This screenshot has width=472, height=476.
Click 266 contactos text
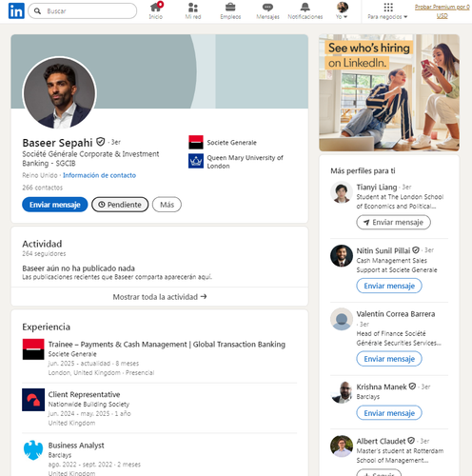(43, 188)
